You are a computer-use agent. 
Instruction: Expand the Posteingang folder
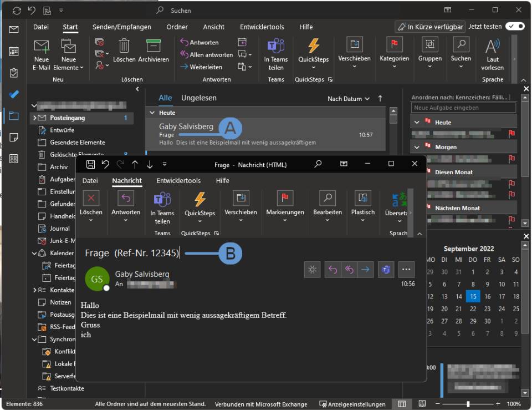(x=34, y=118)
